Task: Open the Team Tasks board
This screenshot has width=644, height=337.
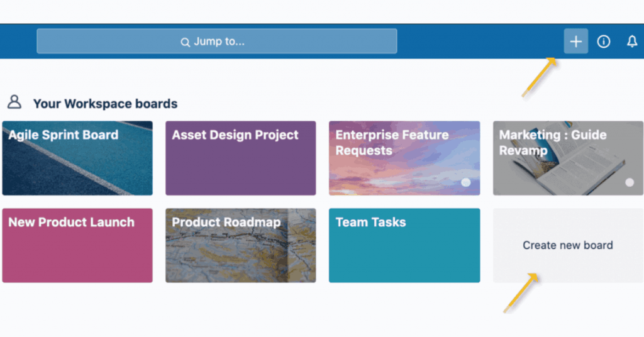Action: 404,245
